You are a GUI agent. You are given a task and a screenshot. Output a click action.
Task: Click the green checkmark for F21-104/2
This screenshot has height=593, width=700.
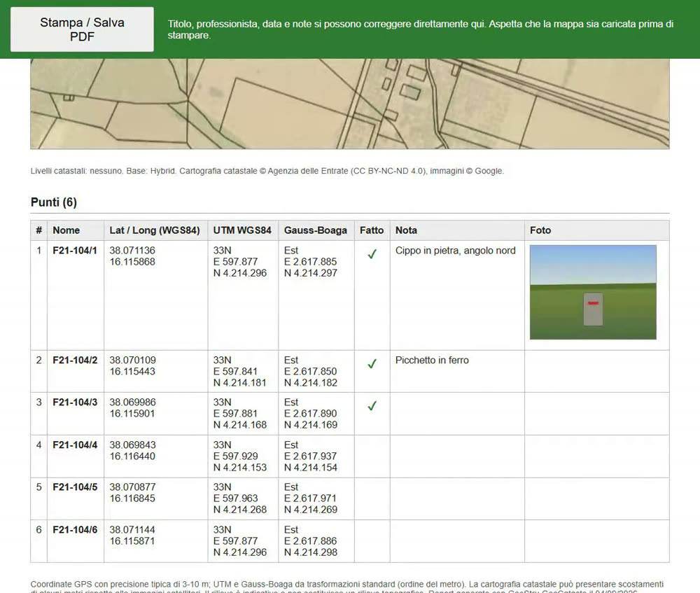pos(372,364)
